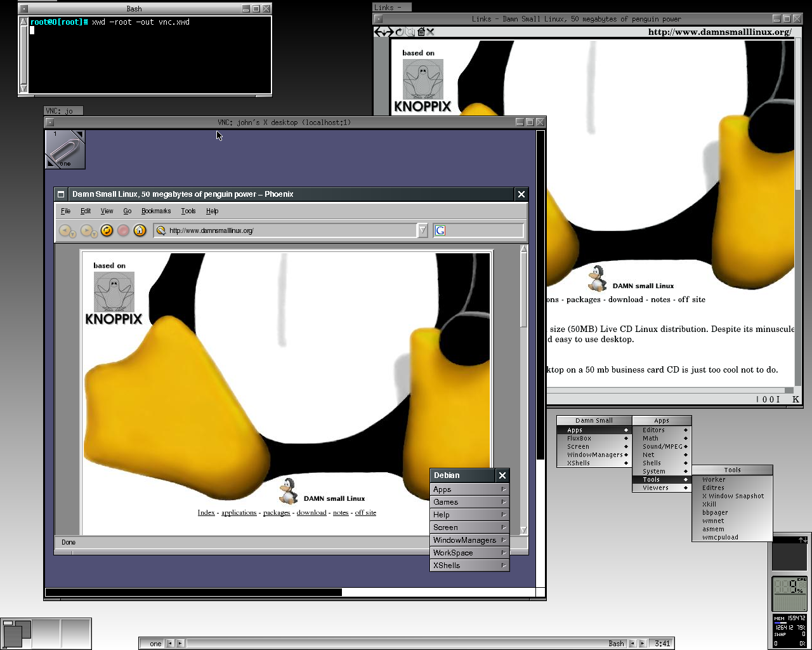Viewport: 812px width, 650px height.
Task: Click the Done status text in Phoenix
Action: 69,543
